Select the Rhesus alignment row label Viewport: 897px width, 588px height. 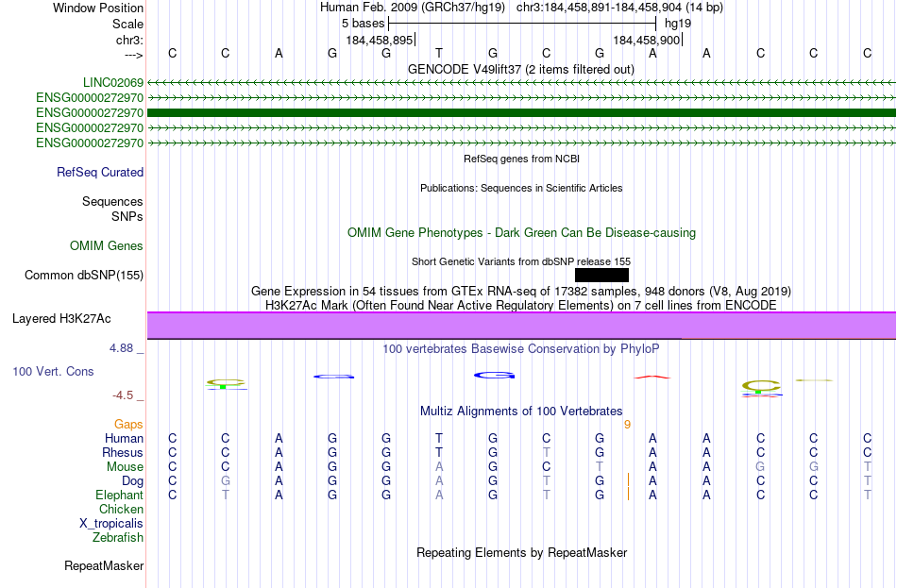click(x=123, y=452)
